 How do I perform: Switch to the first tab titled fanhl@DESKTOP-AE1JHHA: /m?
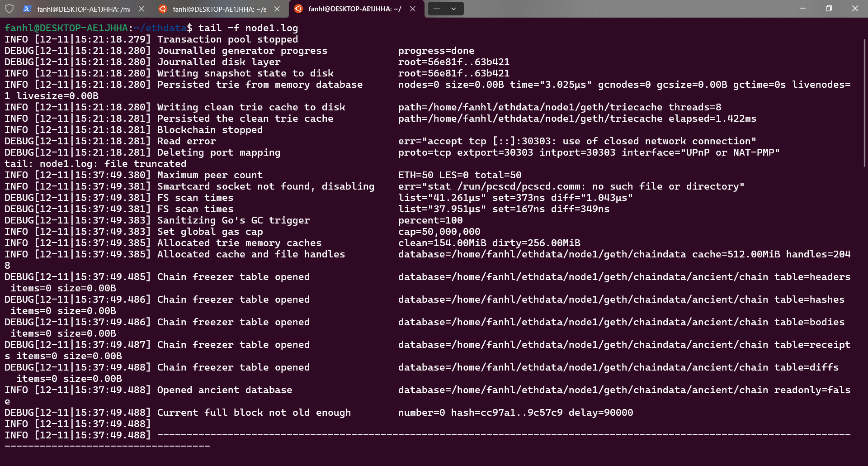coord(84,9)
